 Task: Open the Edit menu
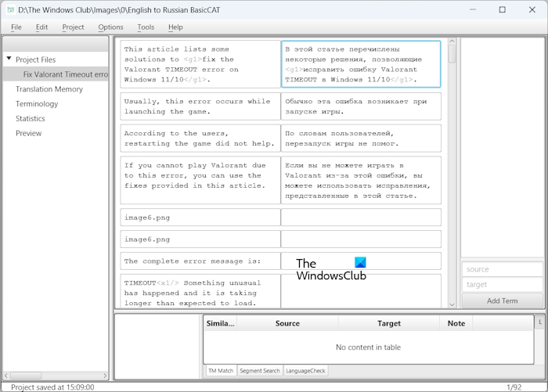click(x=41, y=27)
